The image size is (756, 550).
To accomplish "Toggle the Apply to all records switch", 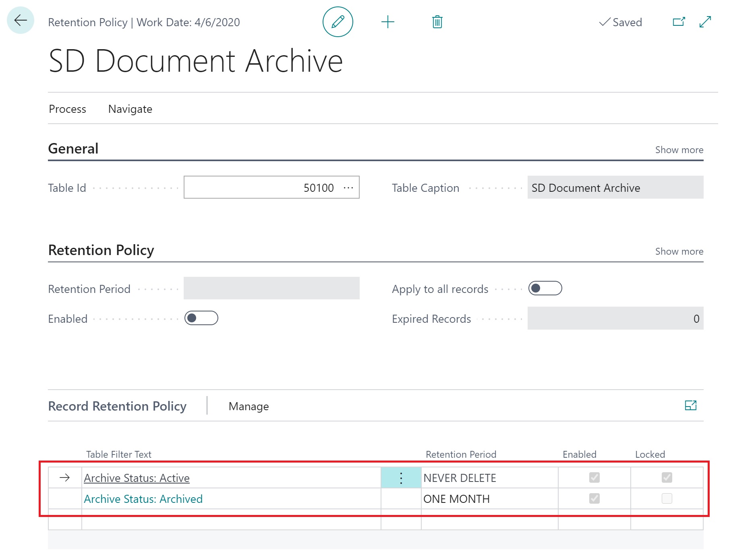I will pos(545,288).
